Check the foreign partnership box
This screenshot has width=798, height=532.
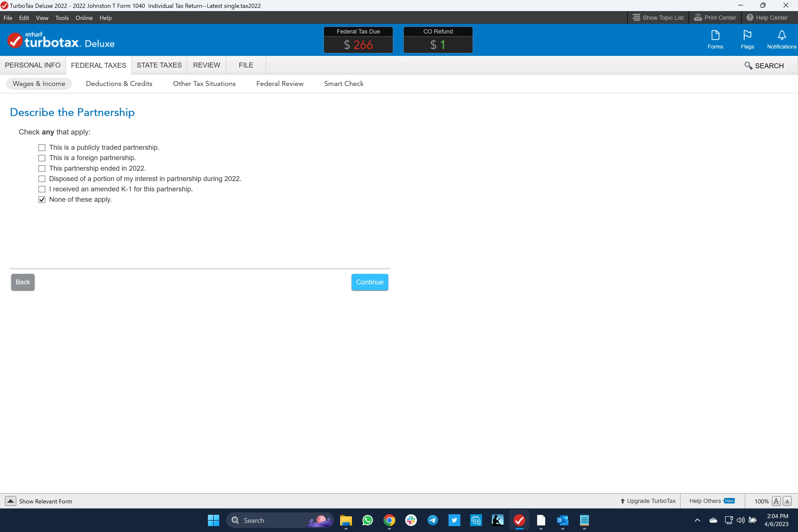tap(42, 158)
